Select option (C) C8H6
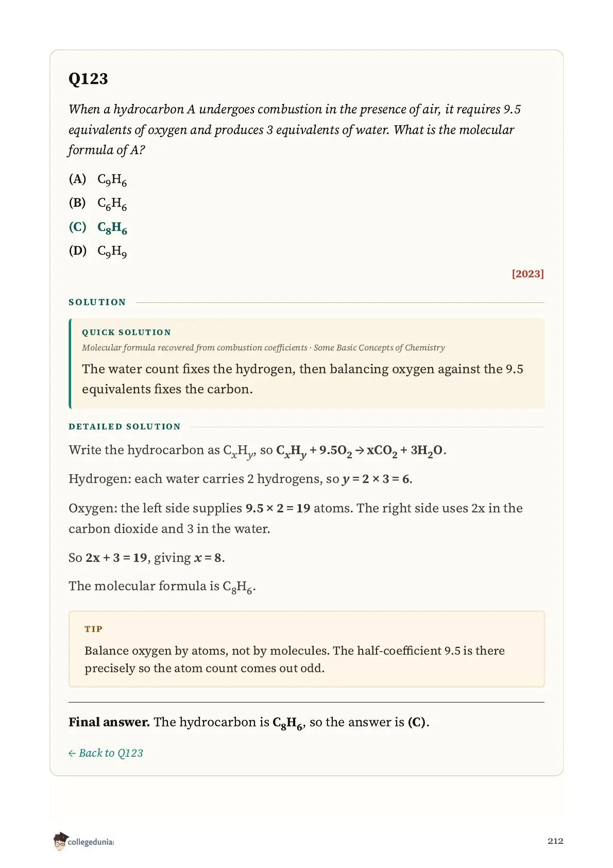This screenshot has width=613, height=868. (98, 227)
